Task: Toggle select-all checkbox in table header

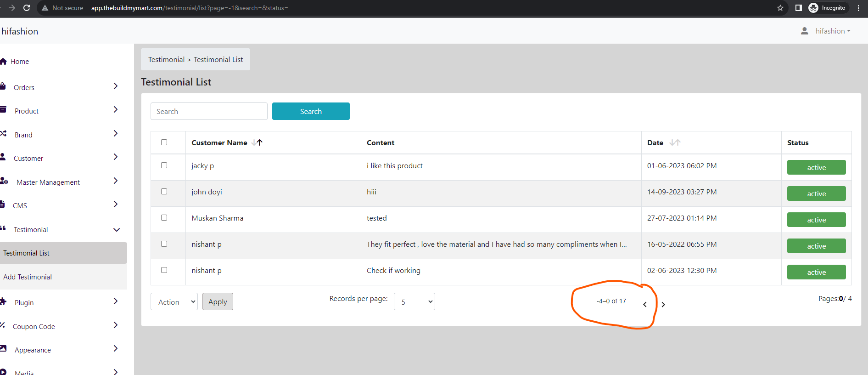Action: (x=164, y=142)
